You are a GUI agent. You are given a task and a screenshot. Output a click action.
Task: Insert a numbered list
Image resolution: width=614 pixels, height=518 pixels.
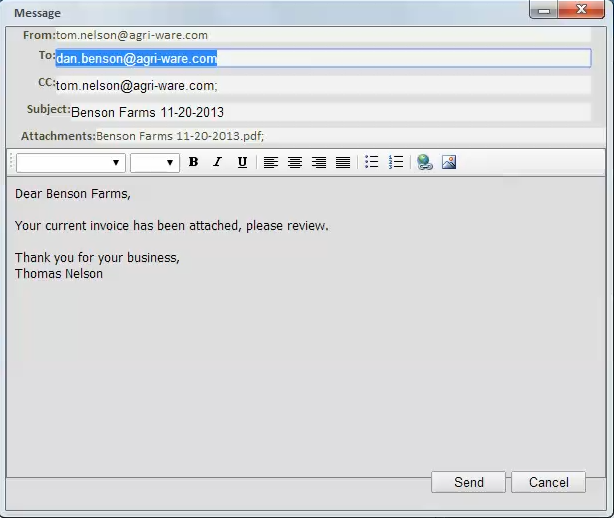(x=396, y=162)
